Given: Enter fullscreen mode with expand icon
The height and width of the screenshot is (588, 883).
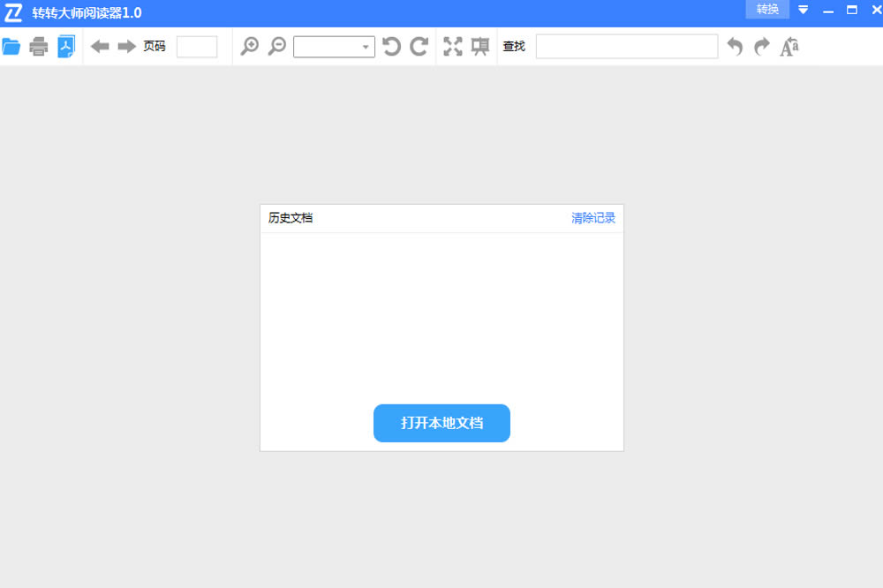Looking at the screenshot, I should point(453,47).
